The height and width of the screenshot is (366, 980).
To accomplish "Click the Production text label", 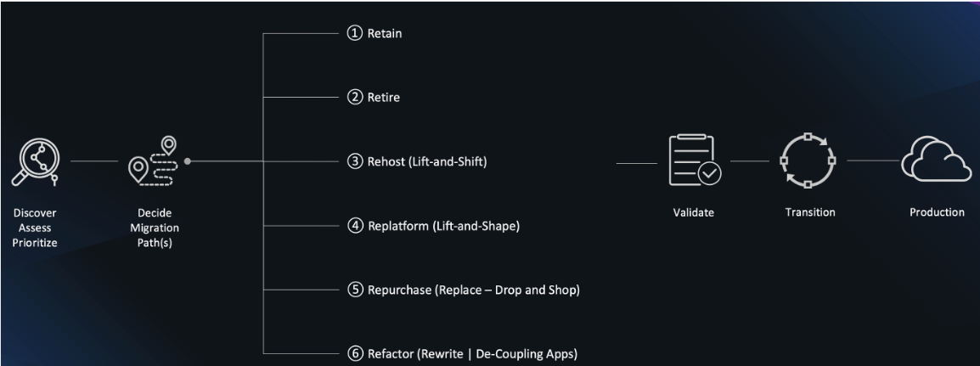I will 937,212.
